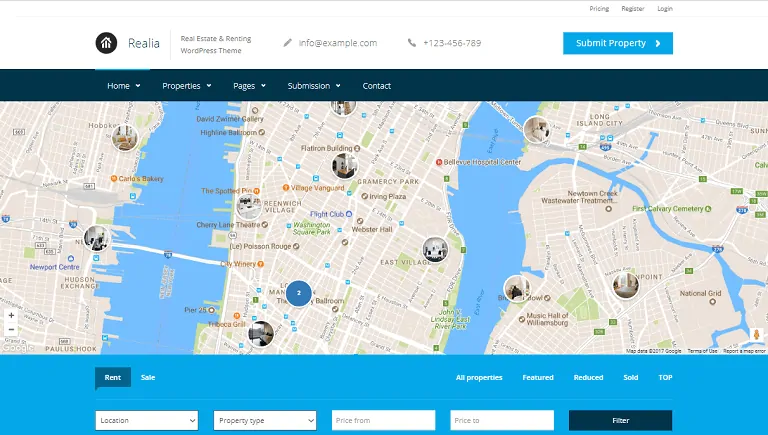Zoom in the map with plus

11,315
